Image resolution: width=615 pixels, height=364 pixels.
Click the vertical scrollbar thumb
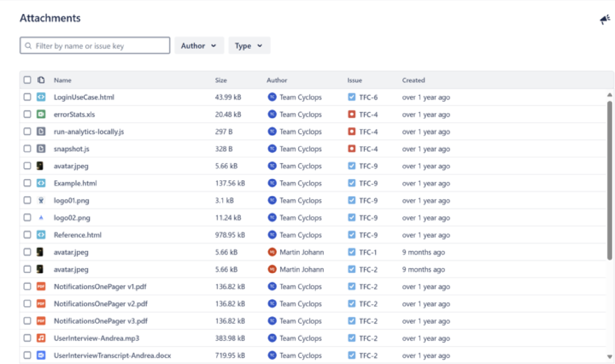(609, 180)
